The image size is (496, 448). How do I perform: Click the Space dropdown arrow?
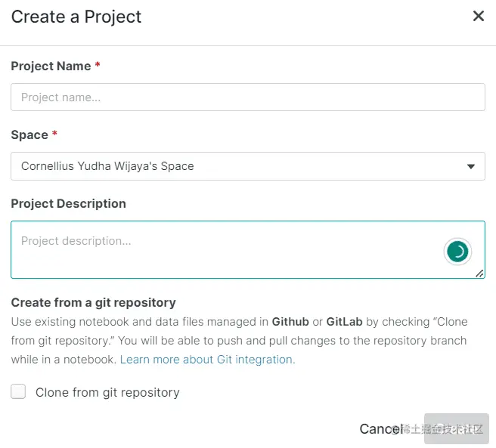click(x=470, y=166)
